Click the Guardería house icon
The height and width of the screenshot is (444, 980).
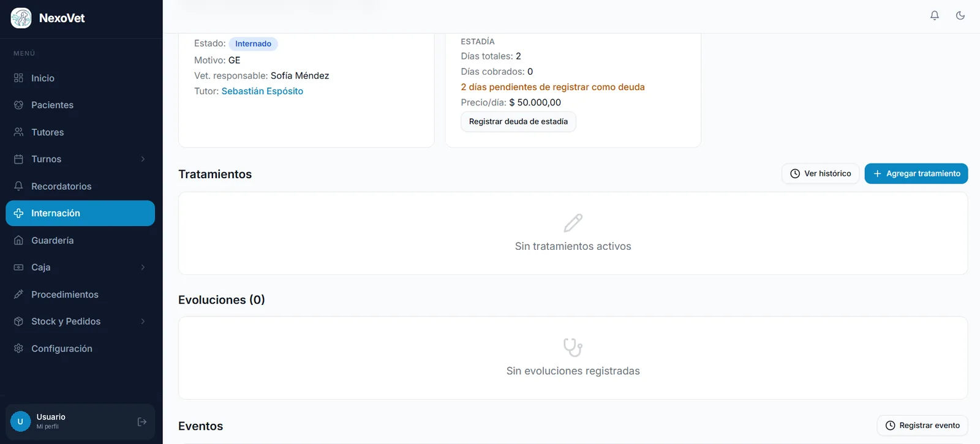(18, 240)
